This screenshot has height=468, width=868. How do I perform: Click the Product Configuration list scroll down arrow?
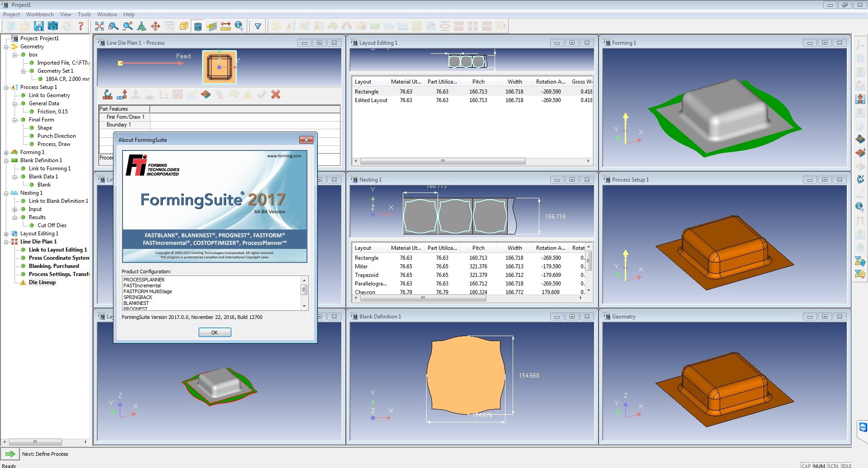coord(304,306)
